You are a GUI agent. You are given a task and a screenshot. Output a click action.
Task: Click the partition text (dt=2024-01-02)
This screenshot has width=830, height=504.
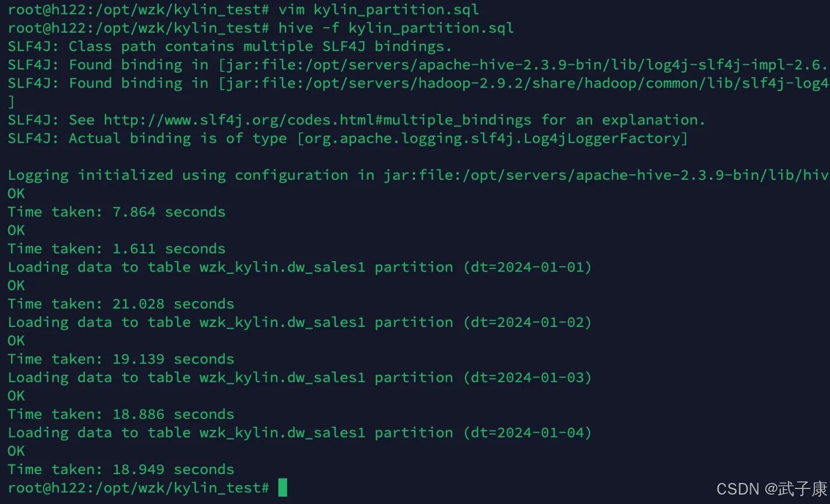(527, 323)
